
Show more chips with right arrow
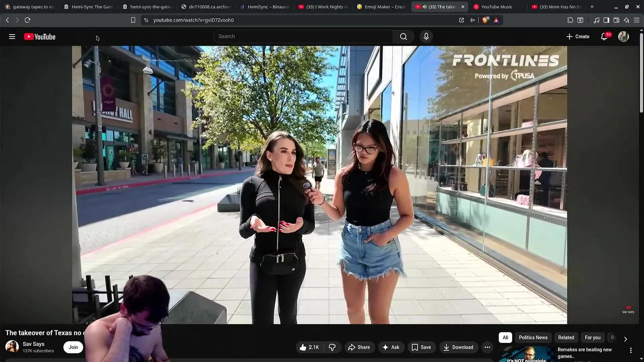[x=625, y=339]
